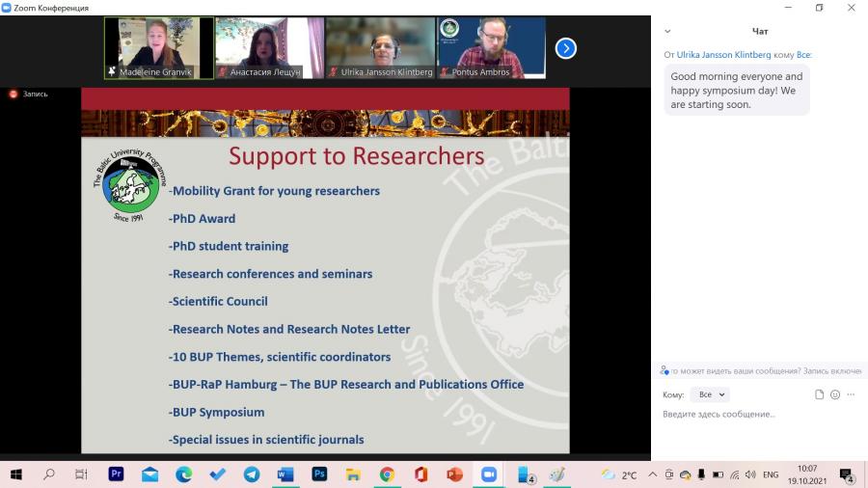Toggle the ENG input language indicator

pos(770,474)
